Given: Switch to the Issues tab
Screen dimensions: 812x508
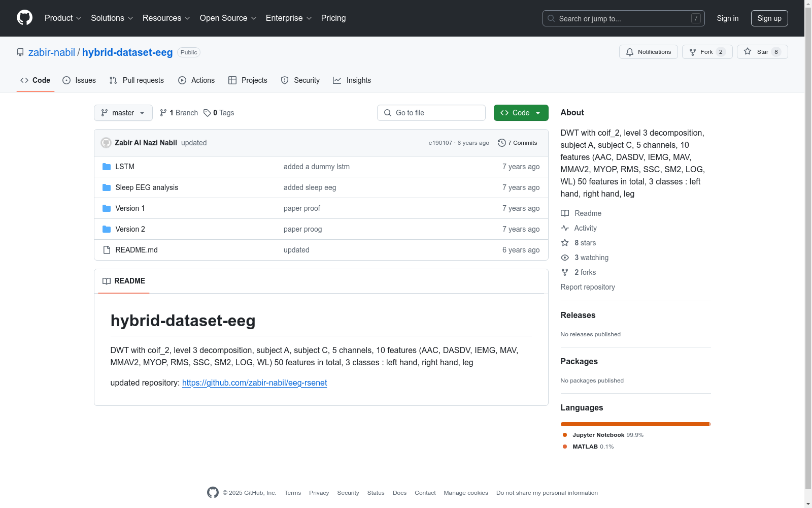Looking at the screenshot, I should point(79,80).
